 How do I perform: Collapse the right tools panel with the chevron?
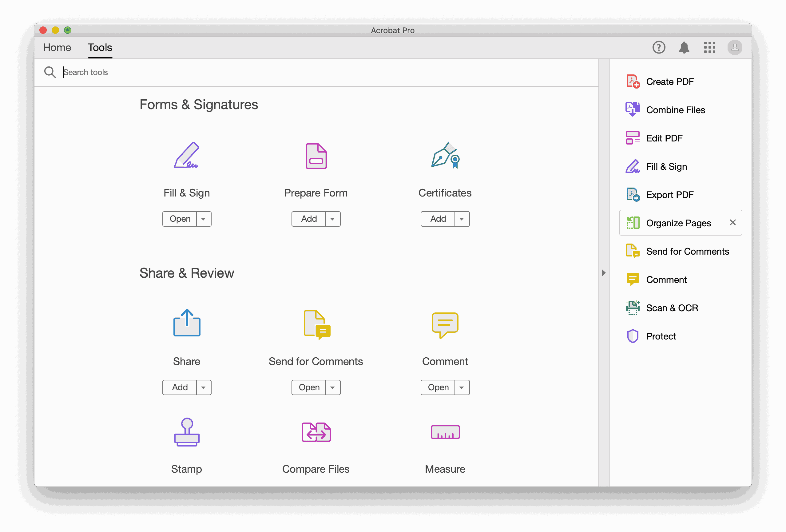(x=604, y=272)
